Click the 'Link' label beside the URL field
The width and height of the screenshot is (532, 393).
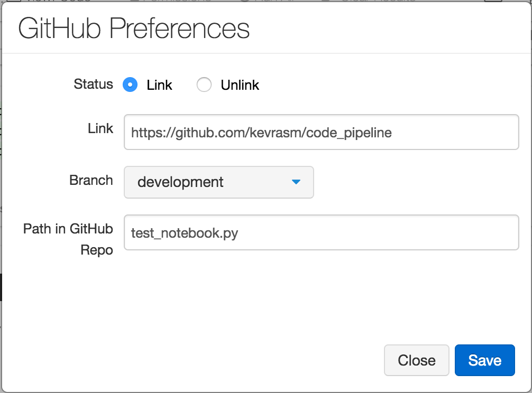100,128
